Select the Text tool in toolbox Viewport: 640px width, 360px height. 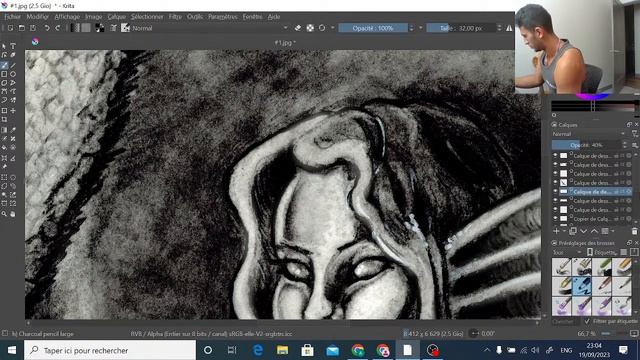pyautogui.click(x=13, y=46)
